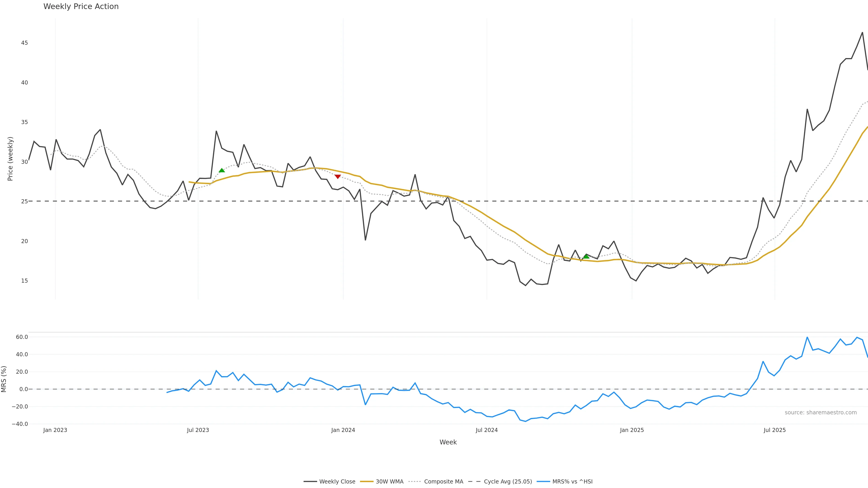Select the Jan 2025 x-axis tick label
Image resolution: width=868 pixels, height=488 pixels.
(x=632, y=430)
